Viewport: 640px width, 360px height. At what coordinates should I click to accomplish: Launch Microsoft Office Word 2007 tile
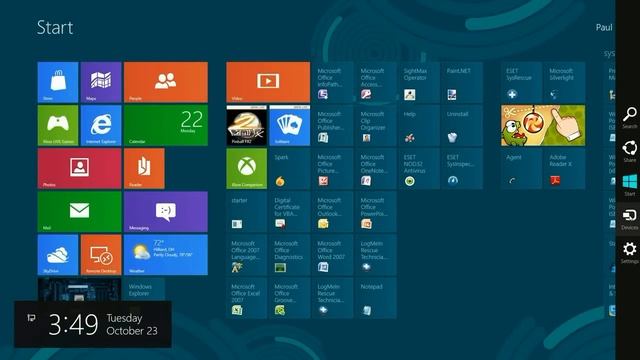coord(333,255)
